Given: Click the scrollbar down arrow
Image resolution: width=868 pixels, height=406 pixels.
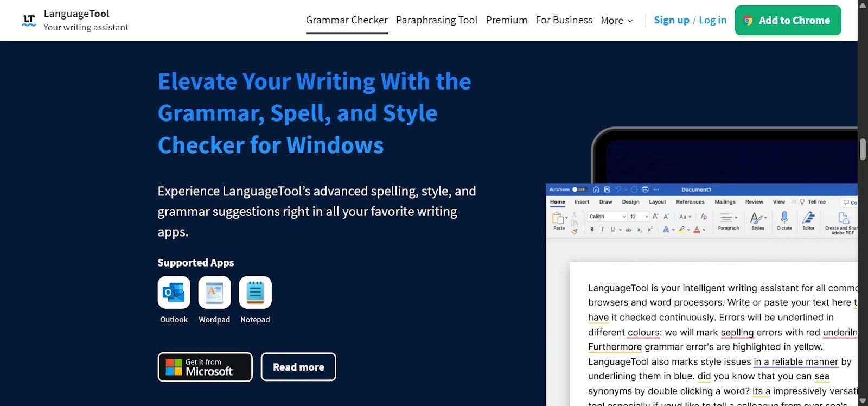Looking at the screenshot, I should (863, 401).
